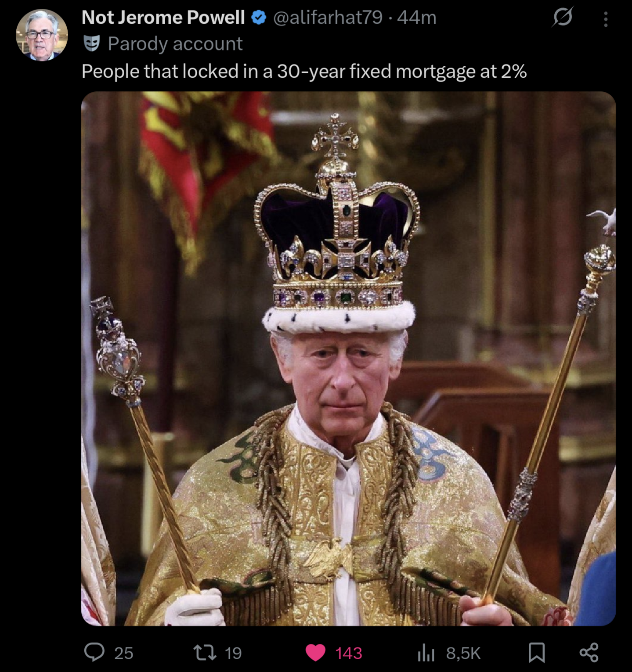Open Not Jerome Powell's profile picture
The width and height of the screenshot is (632, 672).
pos(42,35)
